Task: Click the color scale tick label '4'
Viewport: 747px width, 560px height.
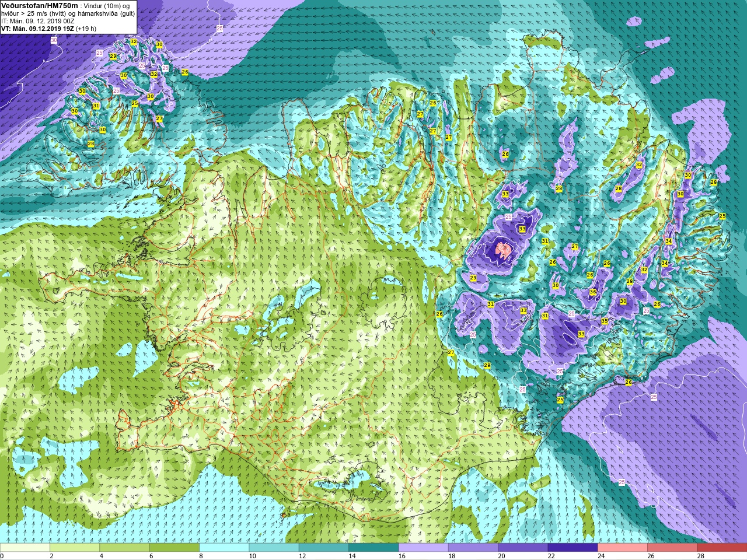Action: [101, 556]
